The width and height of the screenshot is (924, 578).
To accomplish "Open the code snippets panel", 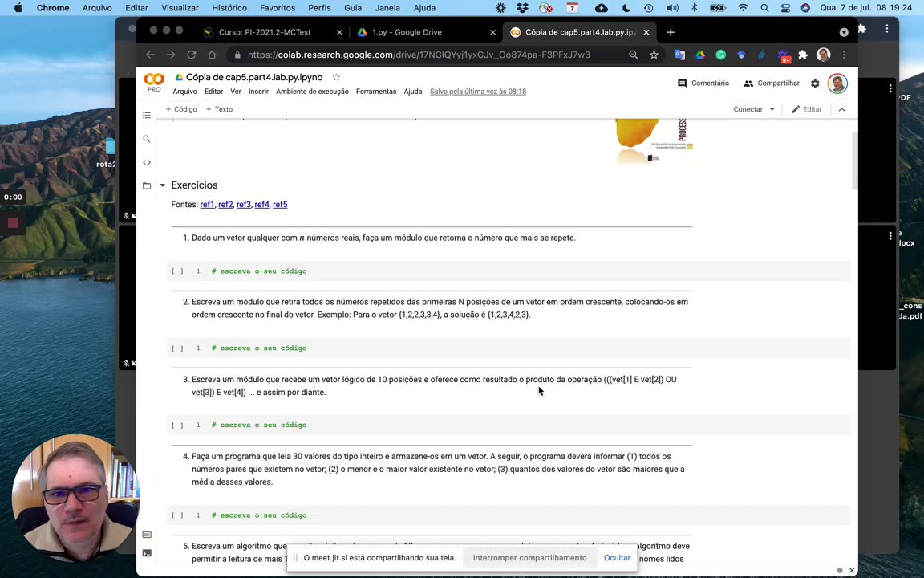I will [x=147, y=162].
